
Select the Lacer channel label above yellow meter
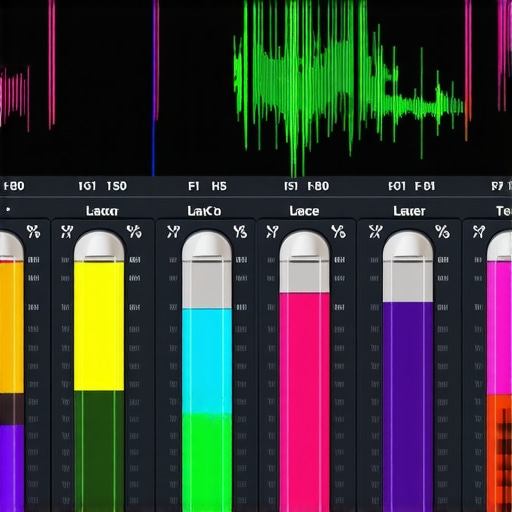(x=102, y=211)
